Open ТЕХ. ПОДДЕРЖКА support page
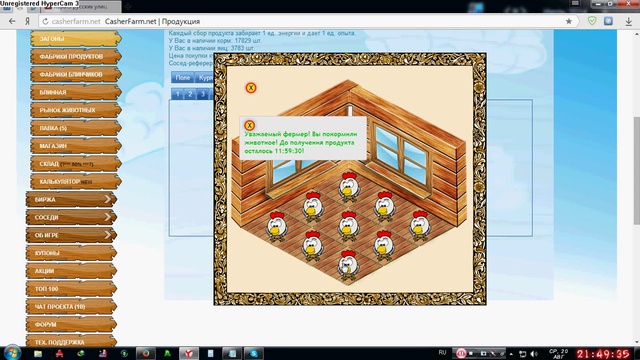The width and height of the screenshot is (640, 360). point(71,341)
